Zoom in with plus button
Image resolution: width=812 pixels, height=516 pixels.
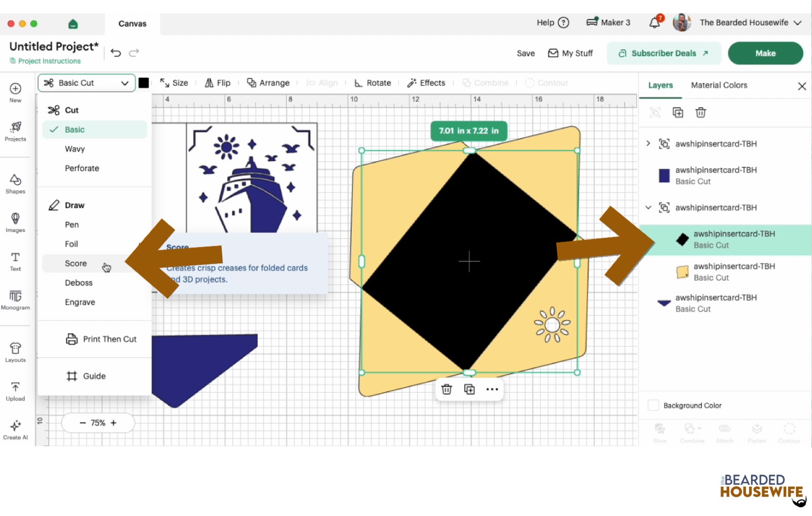(x=114, y=423)
